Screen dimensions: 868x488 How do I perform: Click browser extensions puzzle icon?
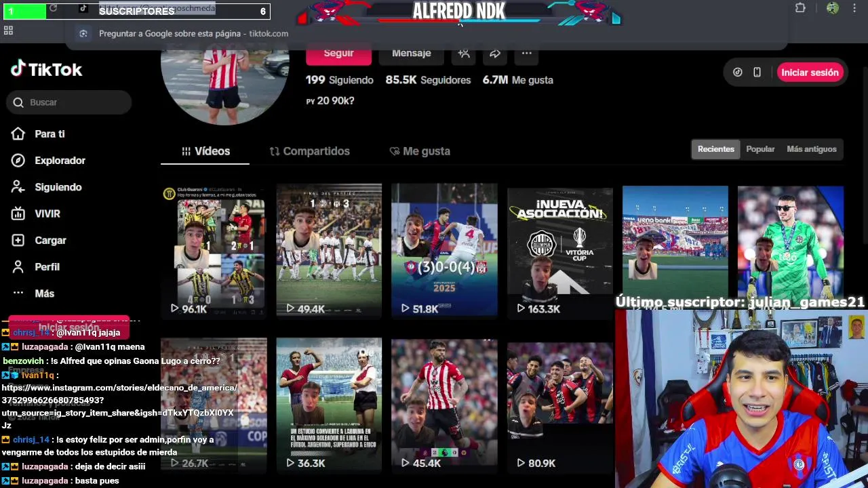pyautogui.click(x=800, y=8)
